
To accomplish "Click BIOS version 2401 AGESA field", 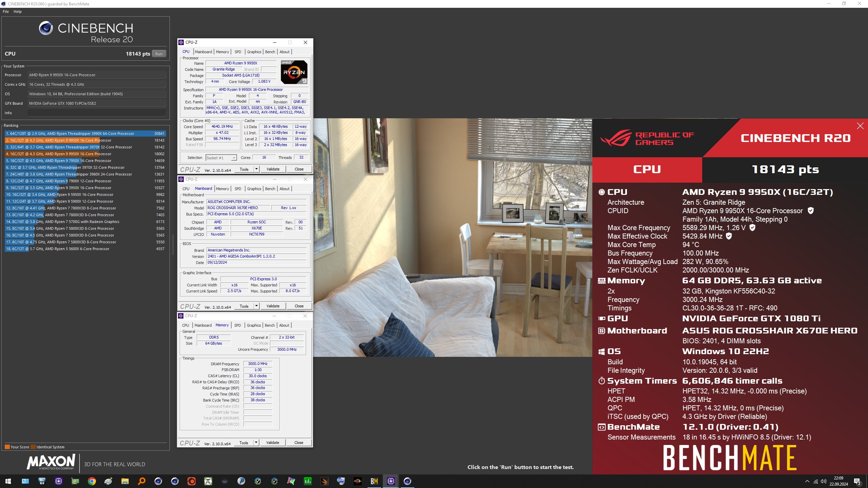I will click(257, 256).
